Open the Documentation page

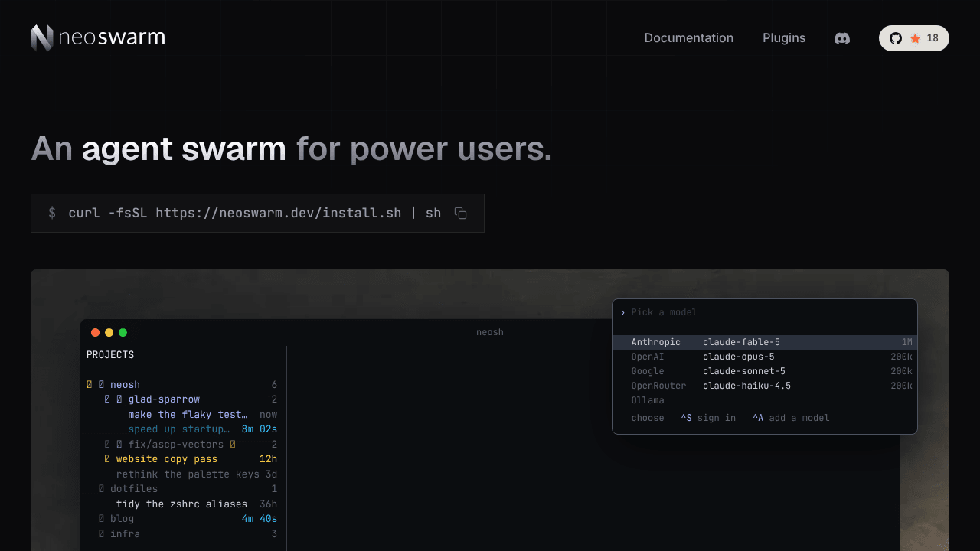(x=689, y=38)
